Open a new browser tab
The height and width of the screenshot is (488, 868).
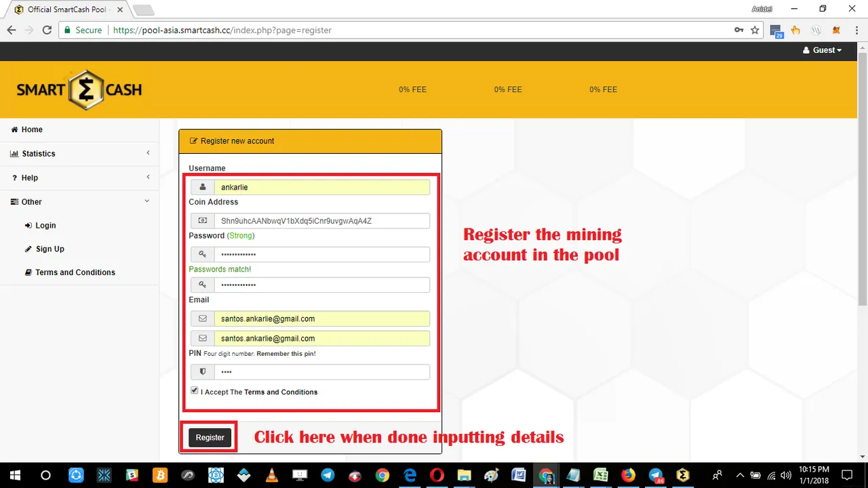143,10
